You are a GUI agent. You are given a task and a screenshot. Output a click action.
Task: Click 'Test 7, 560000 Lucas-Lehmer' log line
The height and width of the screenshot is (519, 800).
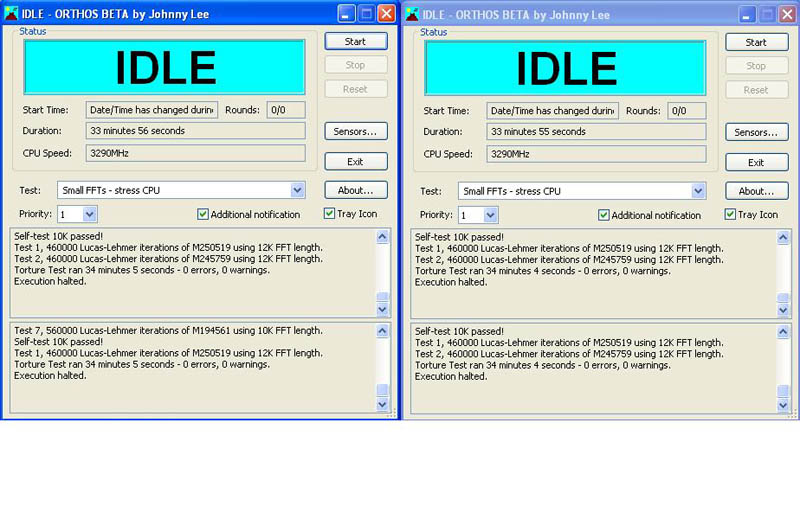pos(168,331)
